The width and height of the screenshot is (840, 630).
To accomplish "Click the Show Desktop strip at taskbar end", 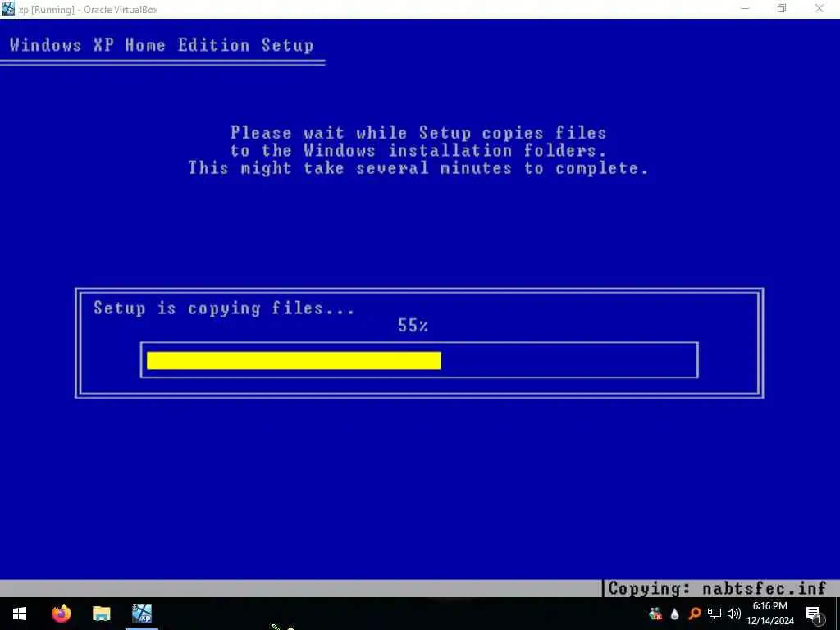I will coord(838,614).
